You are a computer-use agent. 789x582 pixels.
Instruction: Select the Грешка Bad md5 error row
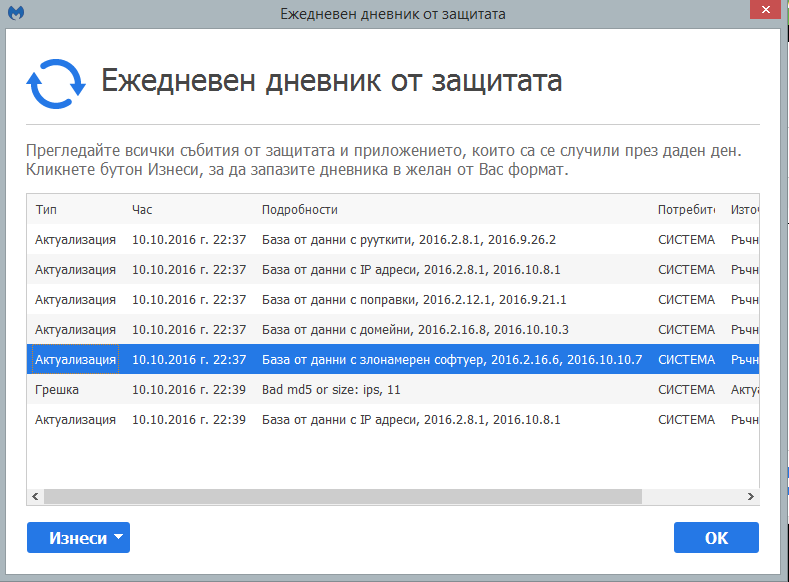[x=393, y=390]
